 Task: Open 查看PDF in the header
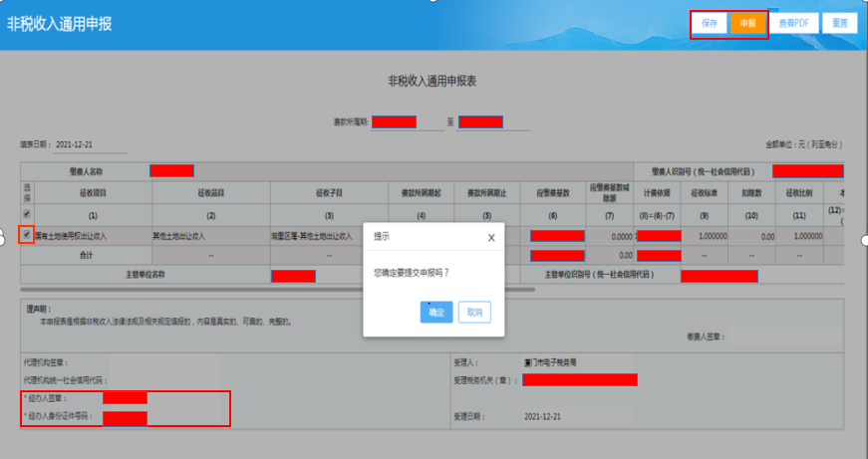[794, 23]
